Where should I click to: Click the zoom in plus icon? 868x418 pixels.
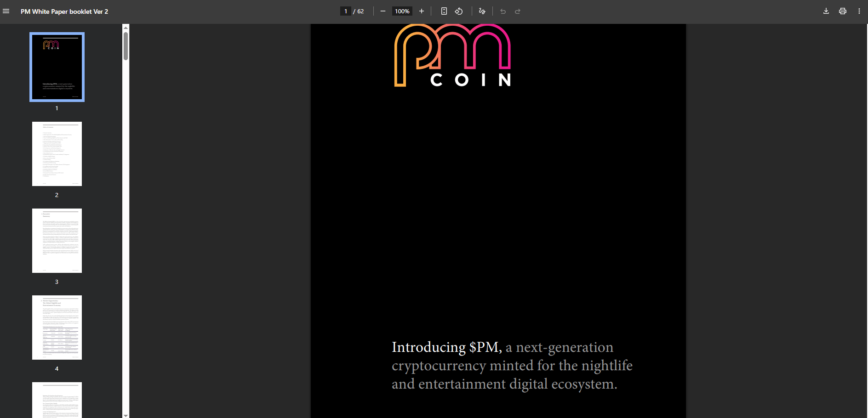[x=422, y=11]
